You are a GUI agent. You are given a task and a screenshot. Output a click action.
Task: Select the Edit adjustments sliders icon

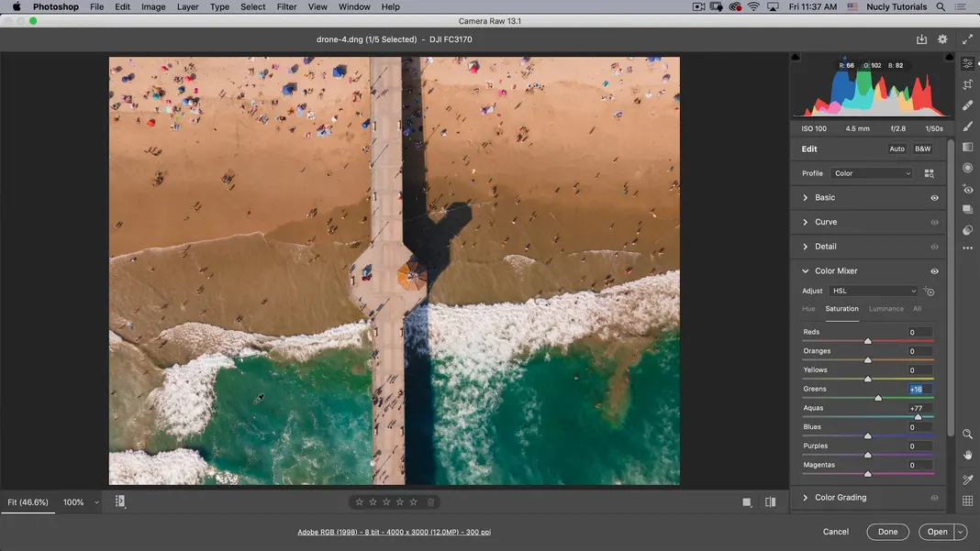point(967,64)
